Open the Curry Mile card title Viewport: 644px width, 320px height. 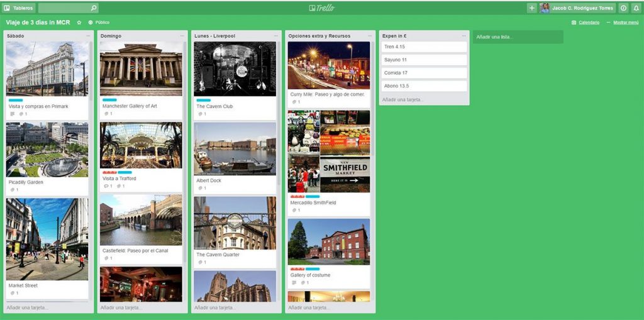(327, 94)
